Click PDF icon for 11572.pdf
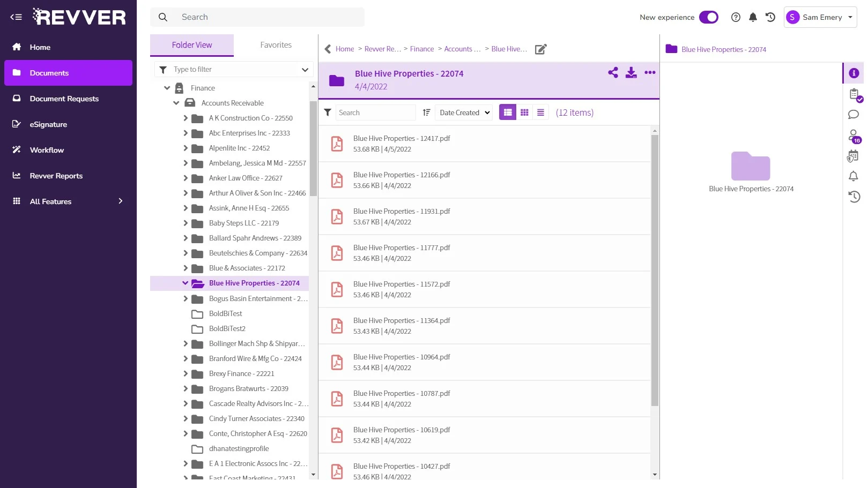The image size is (868, 488). point(337,289)
